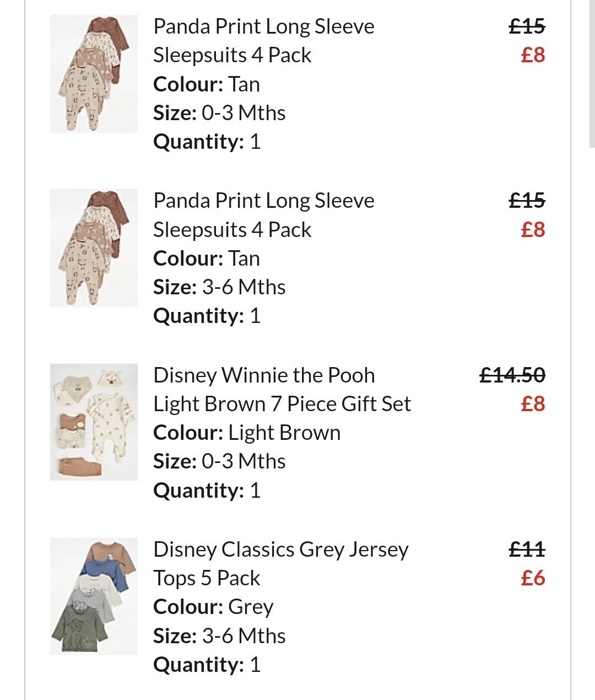Open the Panda Print 0-3 Mths sleepsuits thumbnail
Viewport: 595px width, 700px height.
(x=94, y=74)
